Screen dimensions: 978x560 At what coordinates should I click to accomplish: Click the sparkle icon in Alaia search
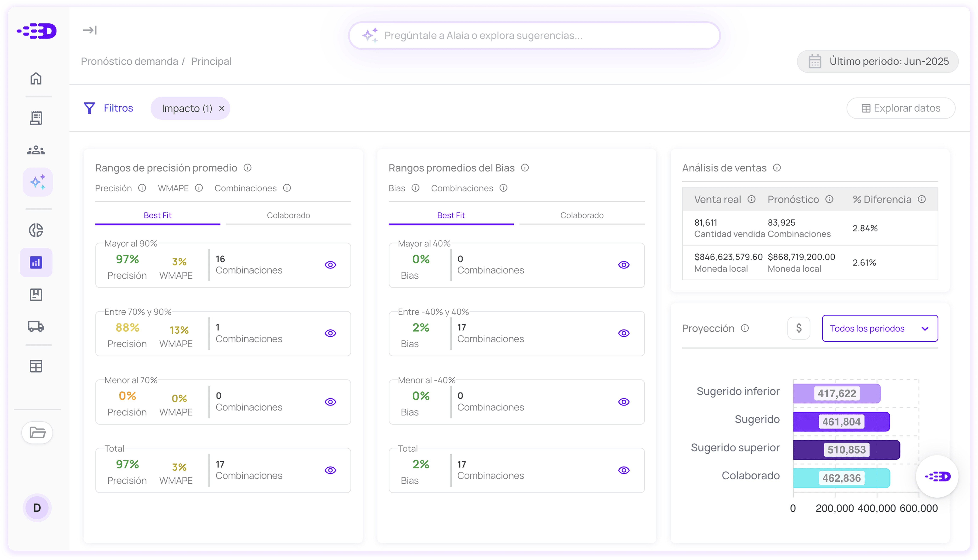pyautogui.click(x=370, y=35)
